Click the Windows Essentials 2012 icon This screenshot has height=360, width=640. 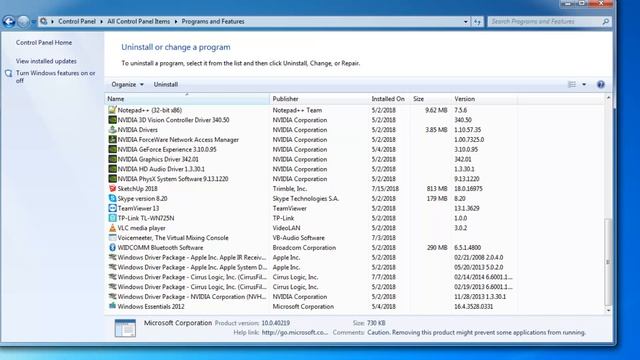pos(112,306)
